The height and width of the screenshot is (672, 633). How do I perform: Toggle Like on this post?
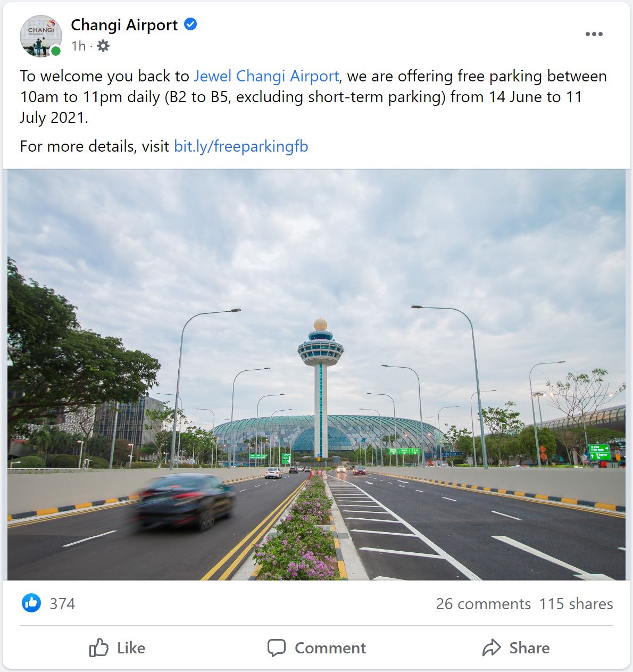pos(117,648)
